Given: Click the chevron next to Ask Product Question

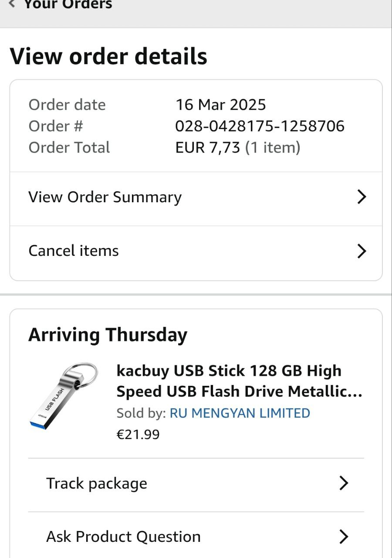Looking at the screenshot, I should [344, 537].
